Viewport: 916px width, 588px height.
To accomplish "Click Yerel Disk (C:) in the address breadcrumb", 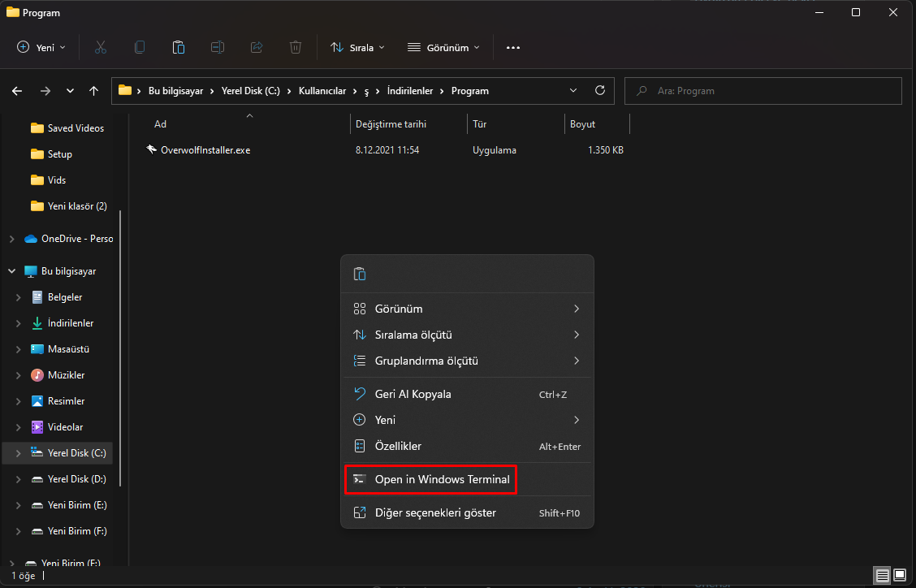I will coord(251,91).
